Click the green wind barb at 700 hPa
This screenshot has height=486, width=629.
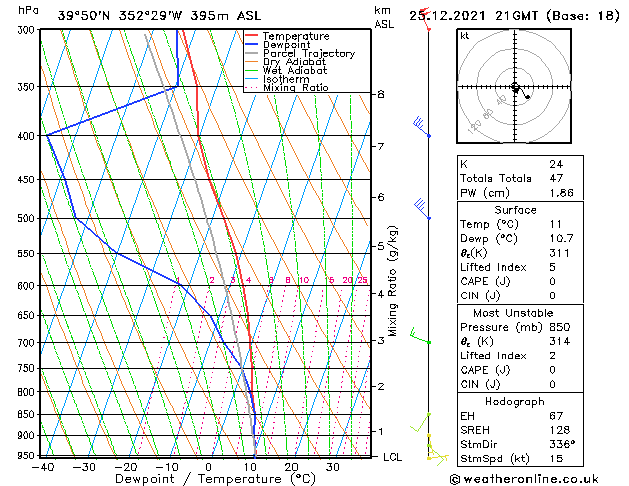click(420, 336)
